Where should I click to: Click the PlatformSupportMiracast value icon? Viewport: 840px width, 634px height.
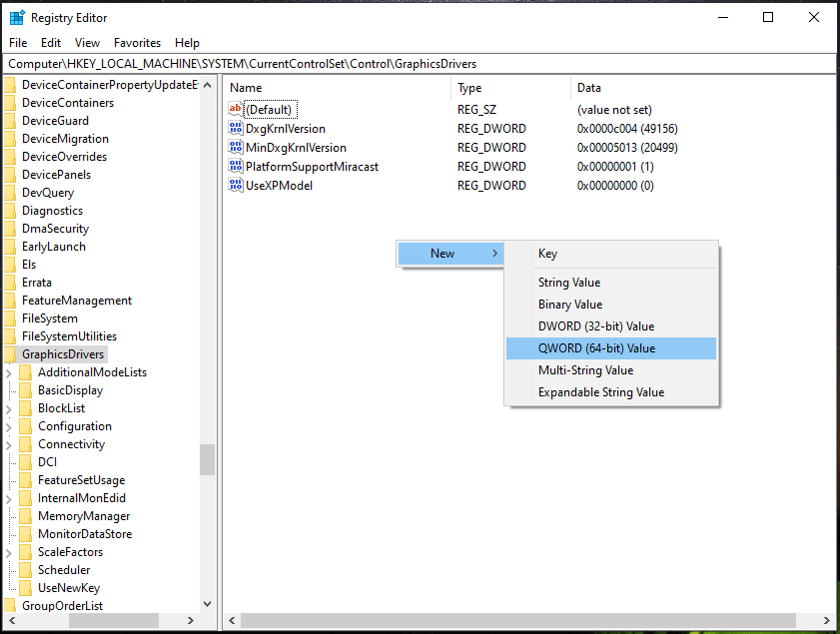tap(238, 166)
